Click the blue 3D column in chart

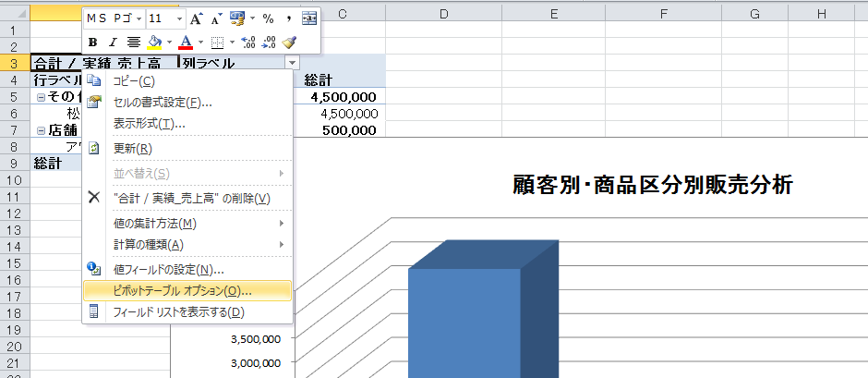tap(484, 311)
